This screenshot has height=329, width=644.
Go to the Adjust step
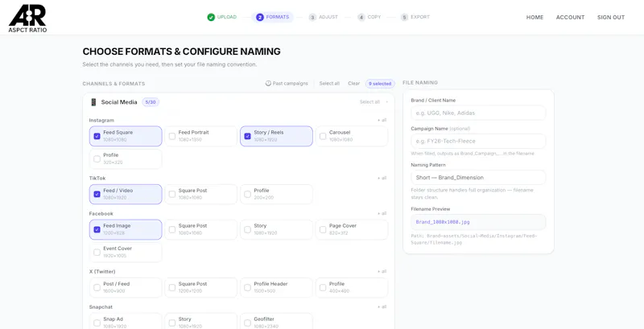pyautogui.click(x=324, y=17)
